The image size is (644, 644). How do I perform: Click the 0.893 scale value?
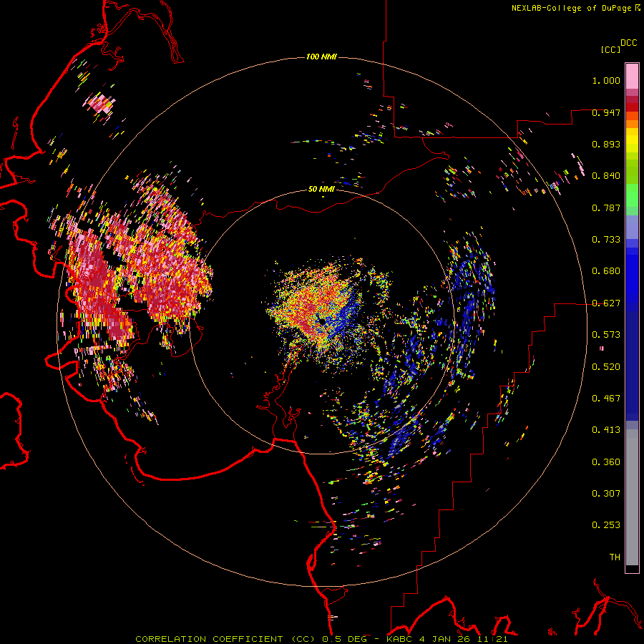tap(606, 144)
